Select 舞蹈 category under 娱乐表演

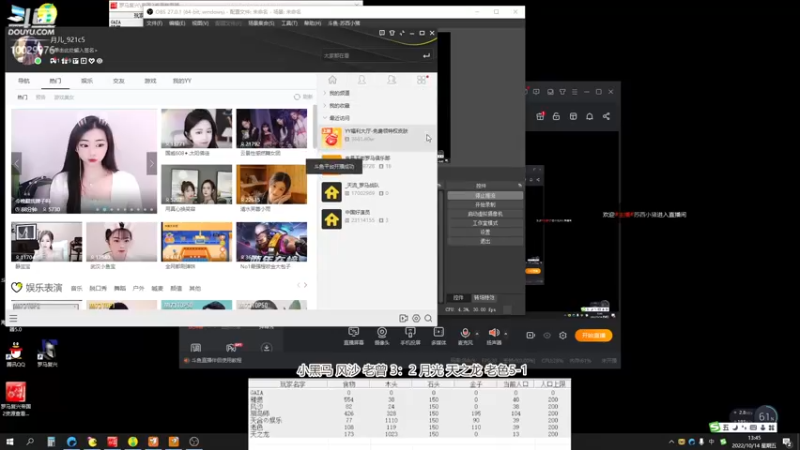pos(119,288)
